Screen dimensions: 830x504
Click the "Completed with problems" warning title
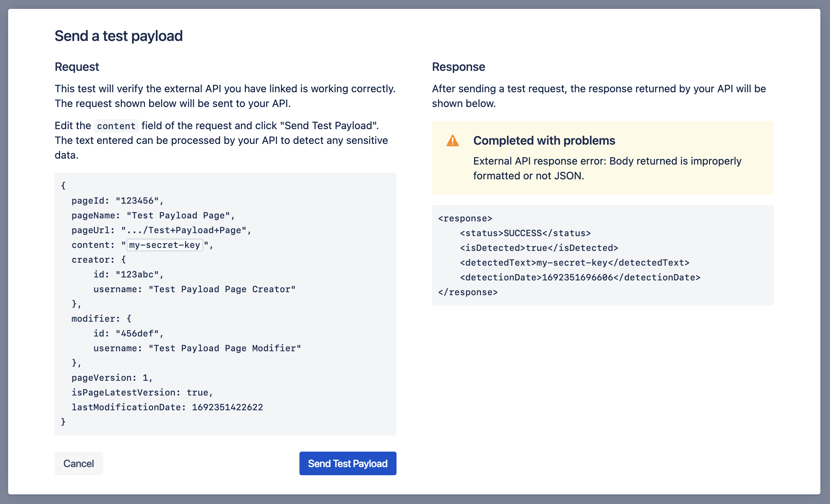pos(544,141)
